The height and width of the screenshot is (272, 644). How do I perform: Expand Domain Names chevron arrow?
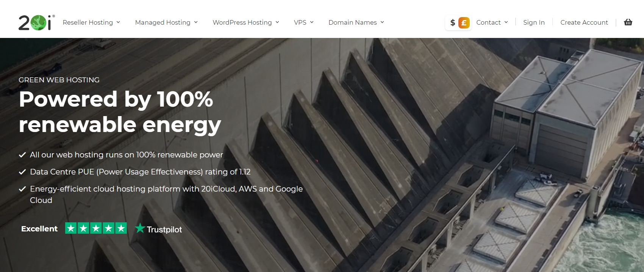(x=382, y=22)
